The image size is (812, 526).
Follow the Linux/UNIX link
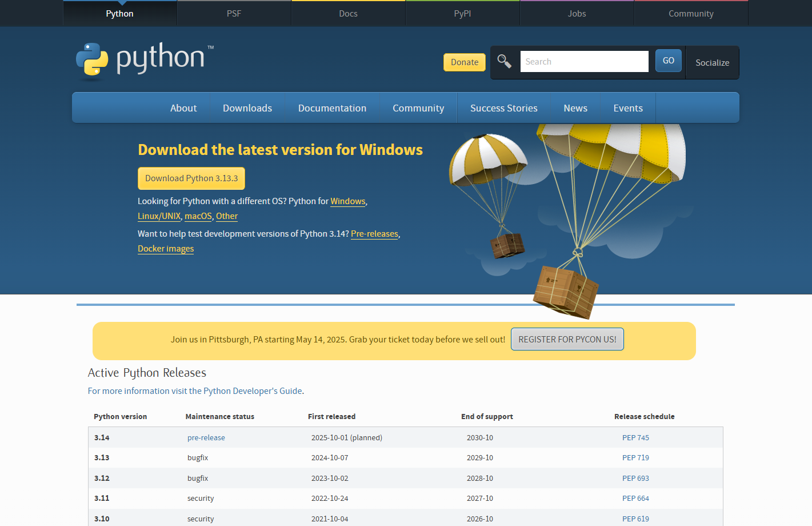tap(159, 216)
